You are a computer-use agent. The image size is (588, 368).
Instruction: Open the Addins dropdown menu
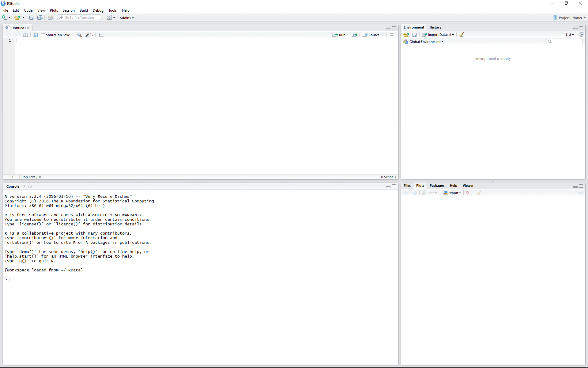point(126,18)
